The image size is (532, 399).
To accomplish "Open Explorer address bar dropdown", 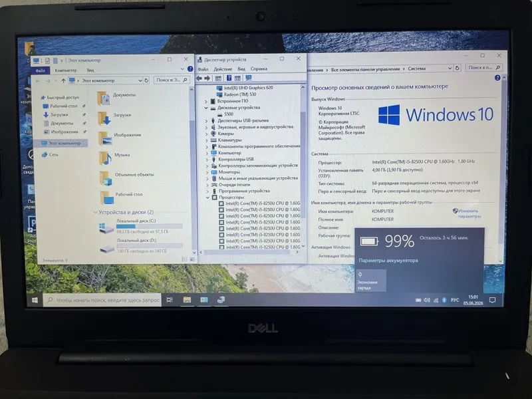I will [x=140, y=80].
